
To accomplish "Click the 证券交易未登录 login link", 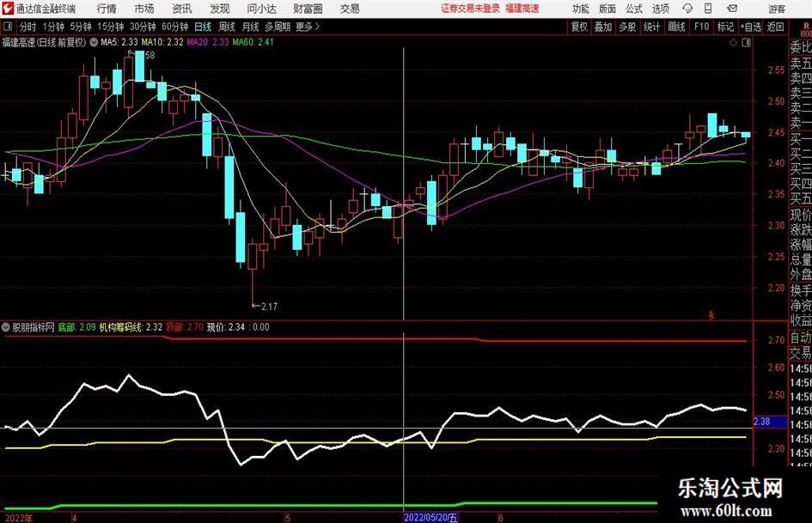I will click(x=470, y=9).
